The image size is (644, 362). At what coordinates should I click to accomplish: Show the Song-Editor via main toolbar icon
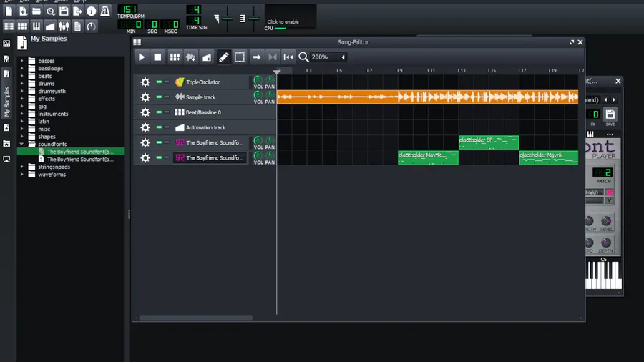click(x=9, y=26)
